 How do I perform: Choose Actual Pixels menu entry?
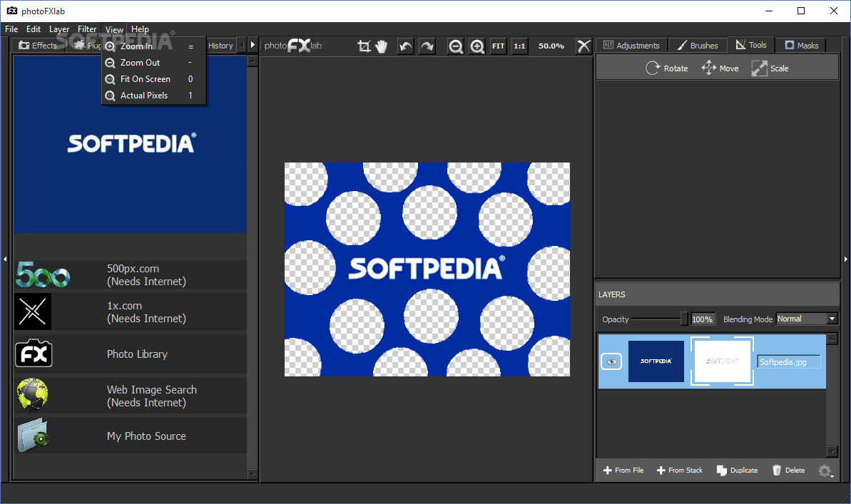tap(153, 95)
